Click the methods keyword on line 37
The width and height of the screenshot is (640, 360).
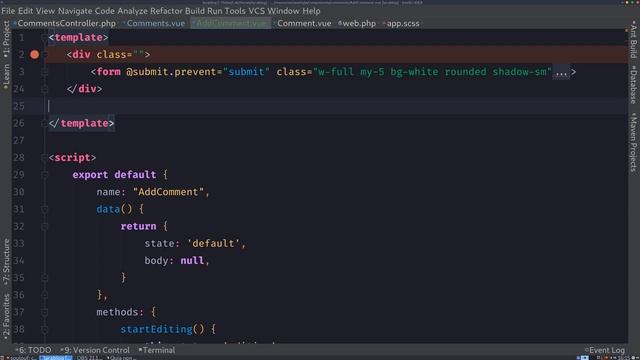click(x=117, y=312)
